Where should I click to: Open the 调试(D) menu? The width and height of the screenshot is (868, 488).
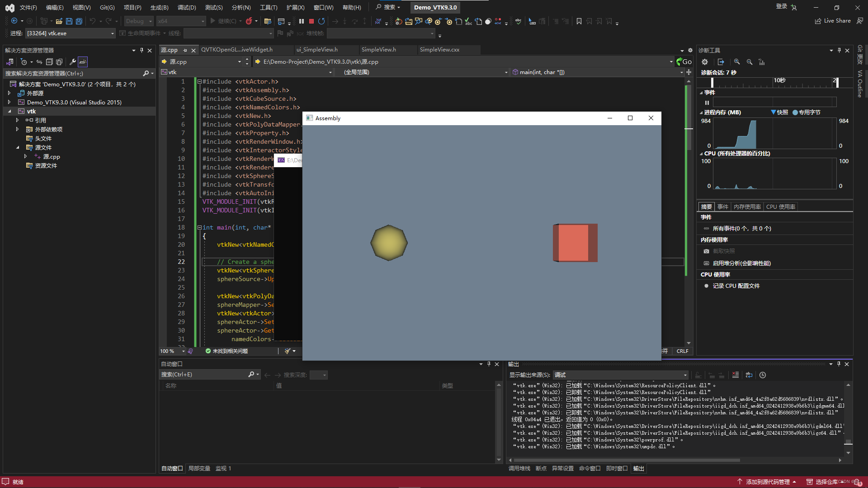point(186,7)
